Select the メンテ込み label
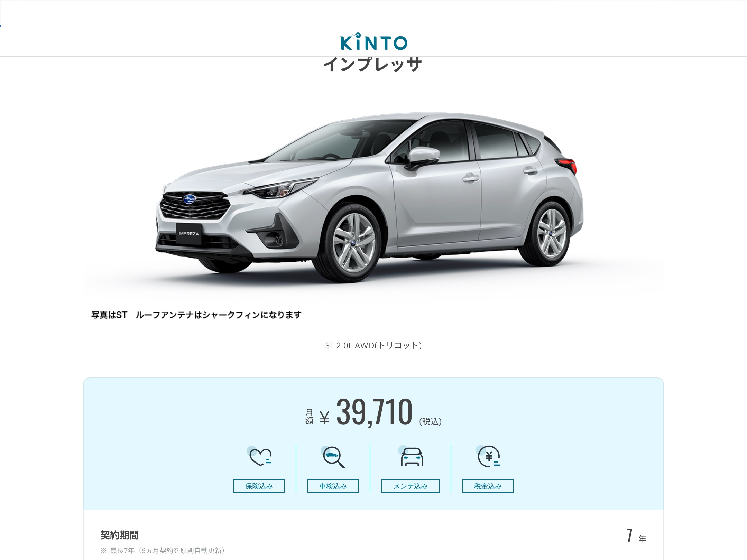This screenshot has width=747, height=560. tap(411, 486)
